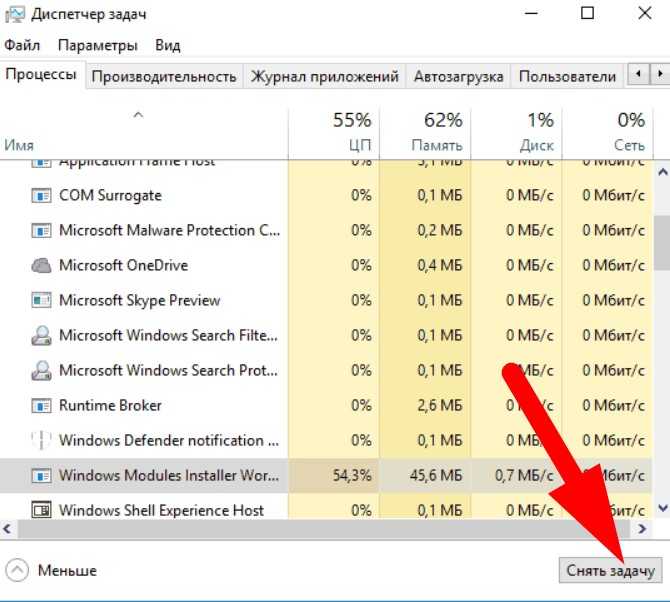
Task: Click the horizontal scrollbar right arrow
Action: click(x=642, y=529)
